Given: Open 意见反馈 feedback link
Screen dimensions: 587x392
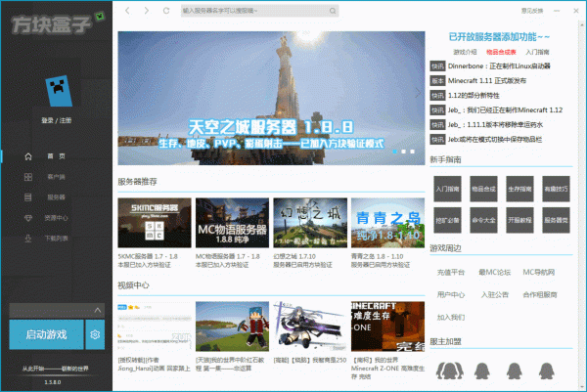Looking at the screenshot, I should click(x=532, y=11).
